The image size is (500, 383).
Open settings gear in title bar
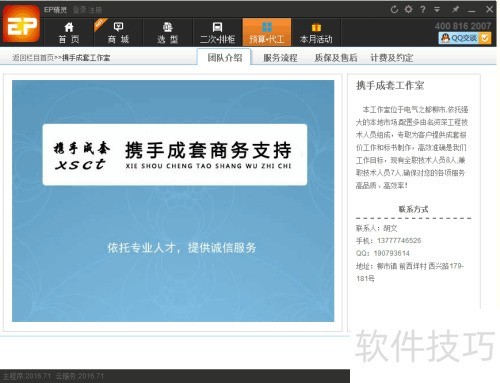(408, 9)
